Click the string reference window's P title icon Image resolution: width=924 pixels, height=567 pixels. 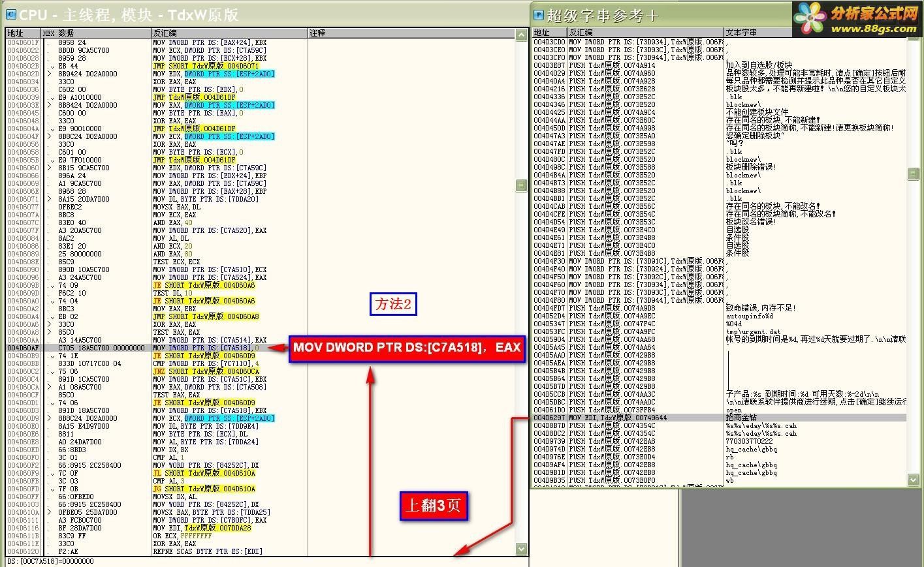click(538, 15)
